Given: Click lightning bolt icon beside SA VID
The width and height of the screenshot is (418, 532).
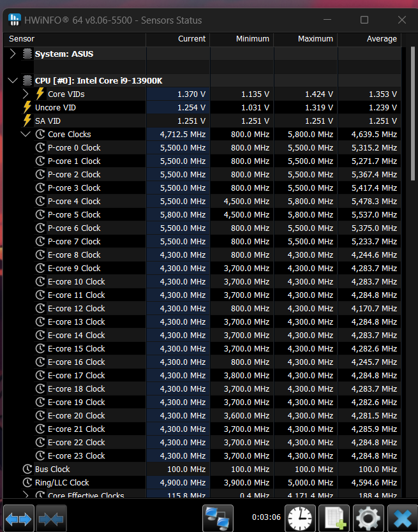Looking at the screenshot, I should click(x=27, y=121).
